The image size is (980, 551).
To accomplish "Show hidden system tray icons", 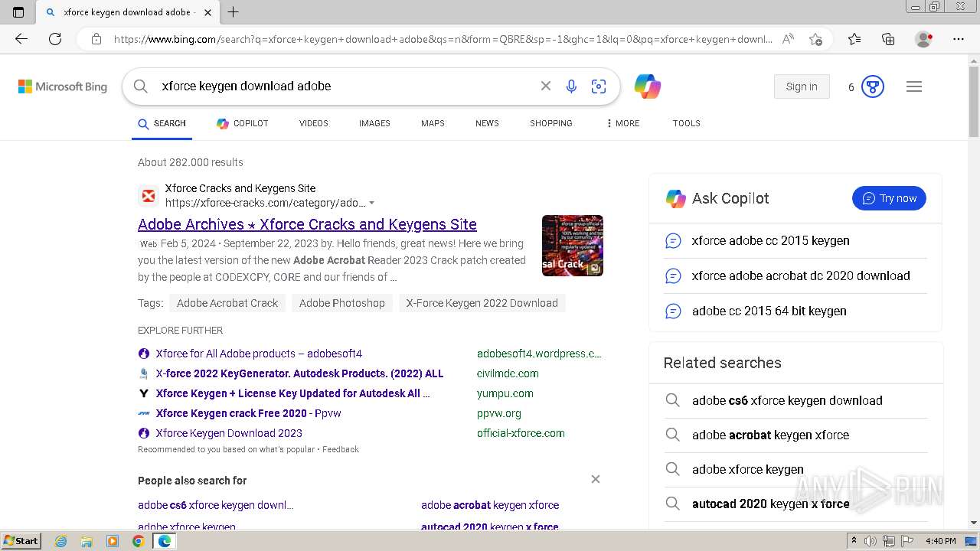I will pos(854,541).
